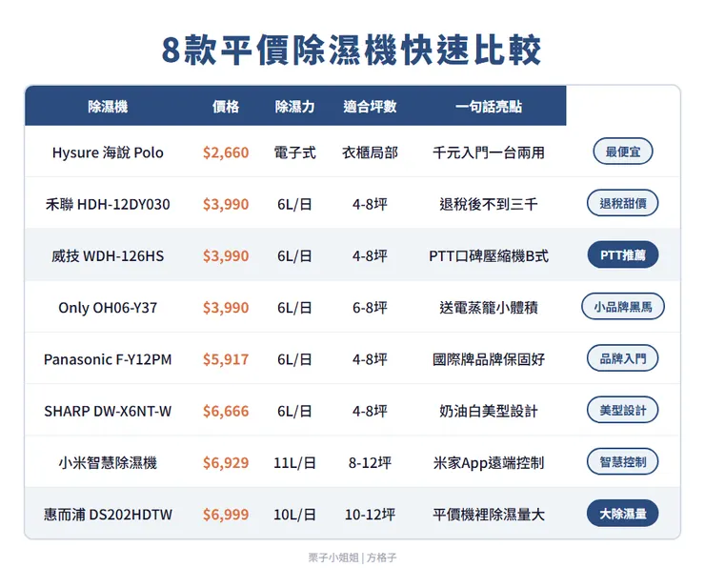Click the 最便宜 badge

pyautogui.click(x=623, y=152)
